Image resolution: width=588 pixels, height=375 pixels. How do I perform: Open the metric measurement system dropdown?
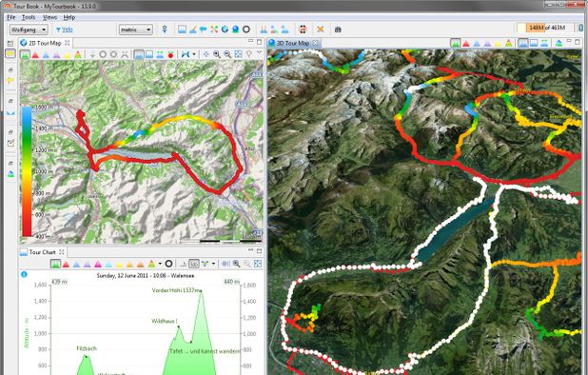click(136, 30)
